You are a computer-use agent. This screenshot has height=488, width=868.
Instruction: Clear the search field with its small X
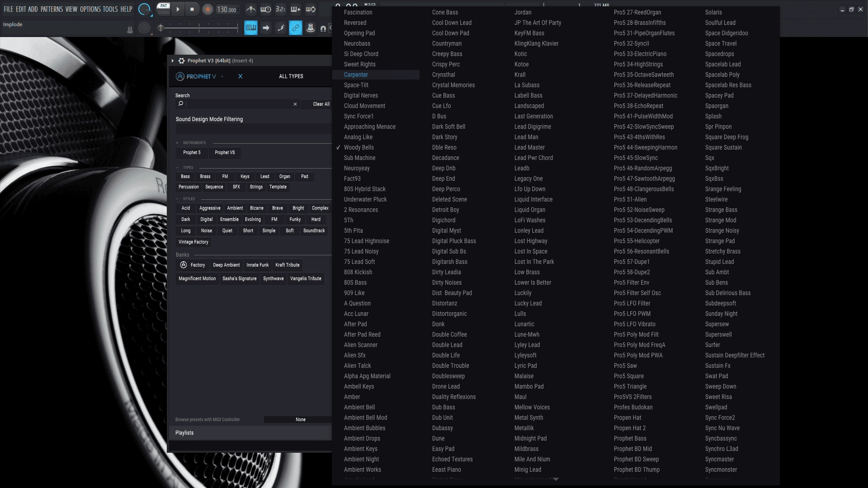coord(295,104)
